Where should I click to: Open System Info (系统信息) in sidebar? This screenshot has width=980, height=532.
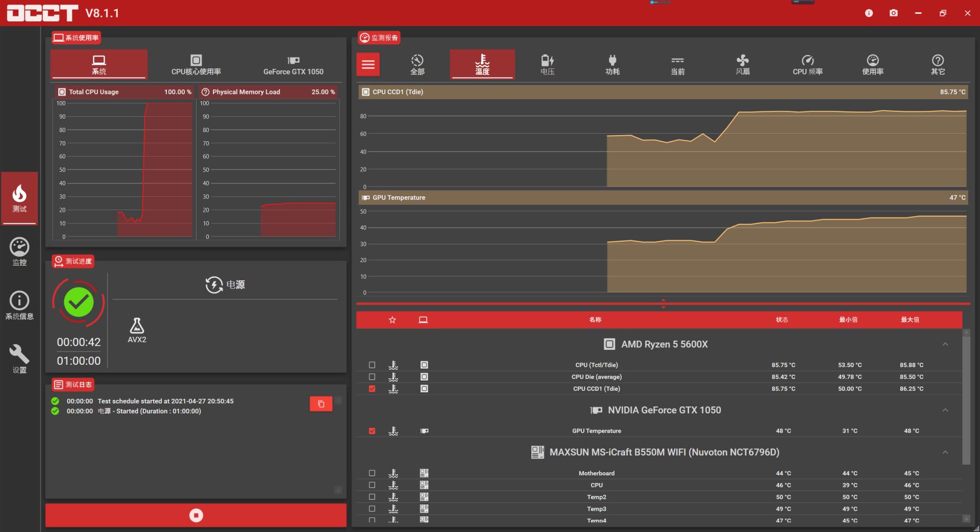19,305
